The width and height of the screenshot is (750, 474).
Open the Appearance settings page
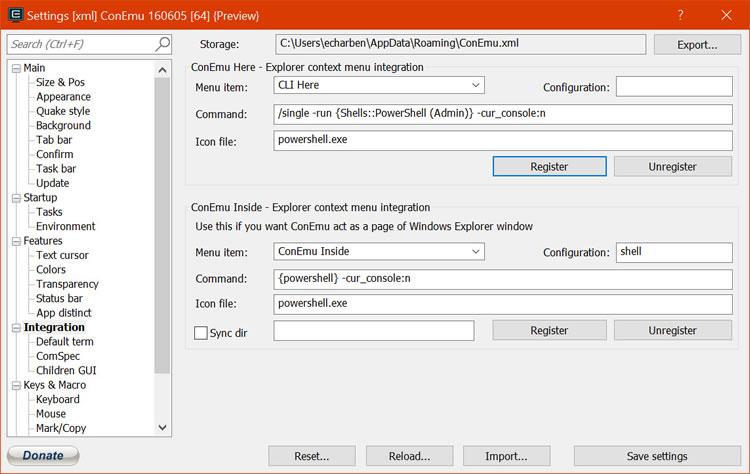pos(63,97)
